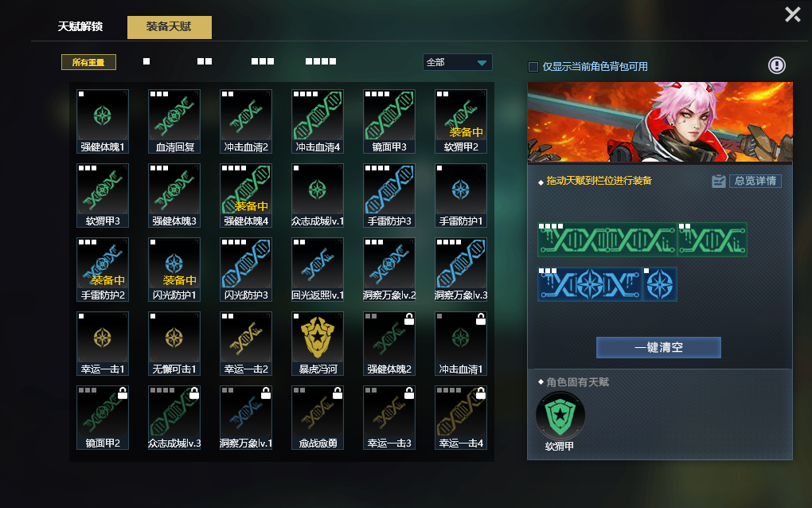Filter by one-square weight talents

pos(146,61)
